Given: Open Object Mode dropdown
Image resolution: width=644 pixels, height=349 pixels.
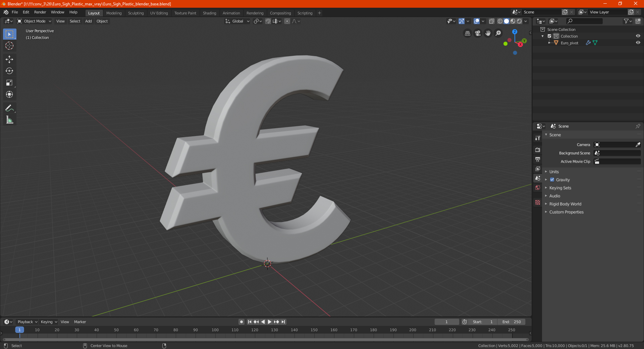Looking at the screenshot, I should pyautogui.click(x=34, y=21).
